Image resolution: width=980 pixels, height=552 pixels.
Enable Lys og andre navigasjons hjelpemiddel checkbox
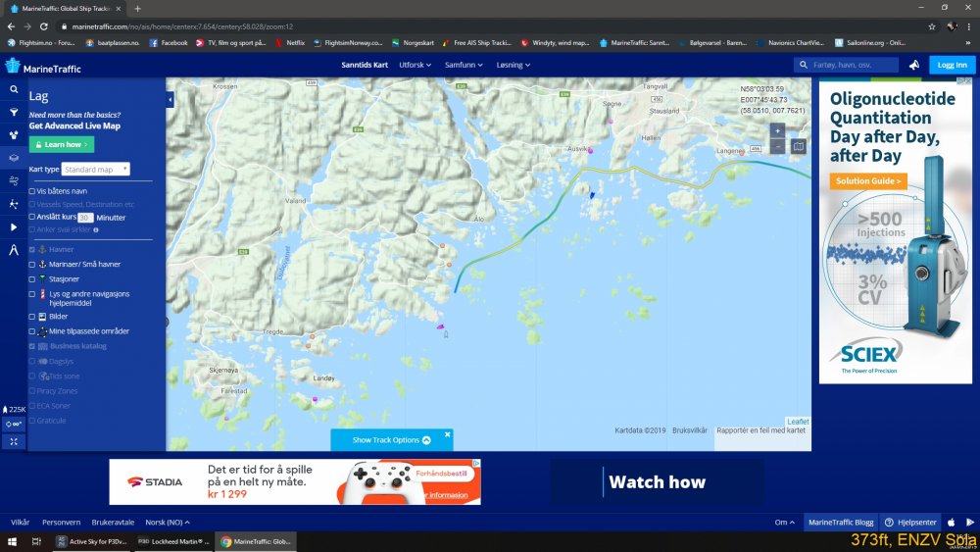tap(32, 294)
